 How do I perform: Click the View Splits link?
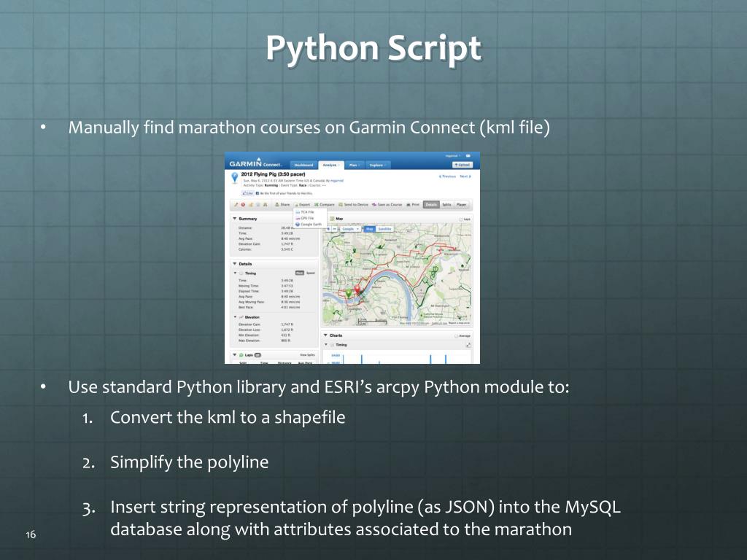[307, 355]
